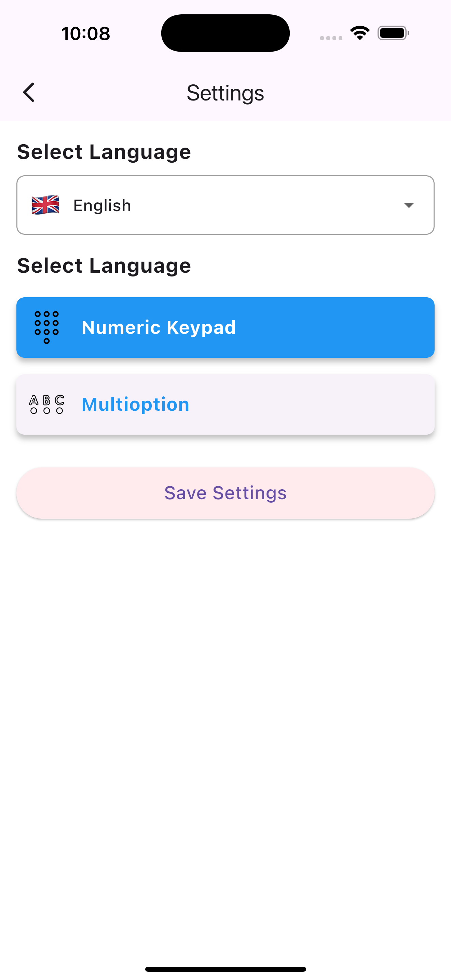Tap the Wi-Fi status icon

click(360, 33)
